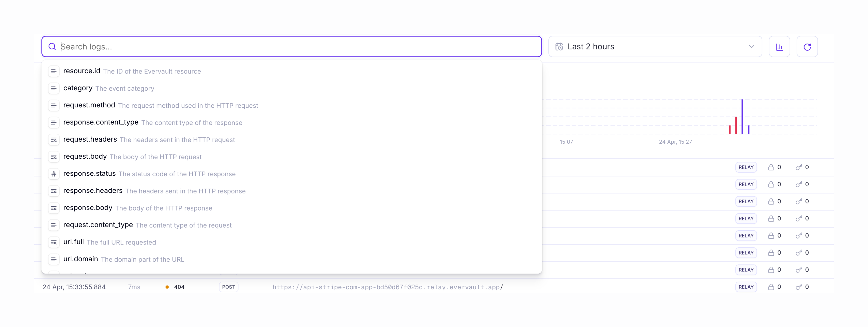Click the response.status number field icon
The height and width of the screenshot is (327, 868).
[x=54, y=174]
